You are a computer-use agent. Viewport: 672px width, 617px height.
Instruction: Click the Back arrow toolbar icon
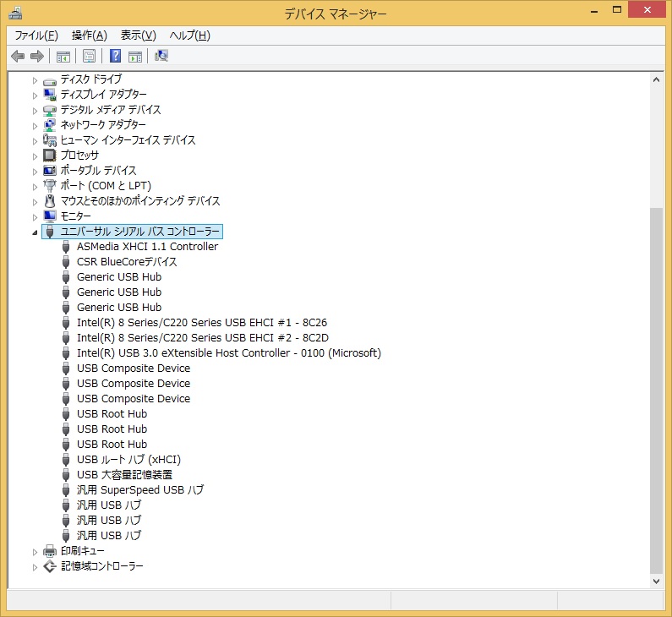18,56
